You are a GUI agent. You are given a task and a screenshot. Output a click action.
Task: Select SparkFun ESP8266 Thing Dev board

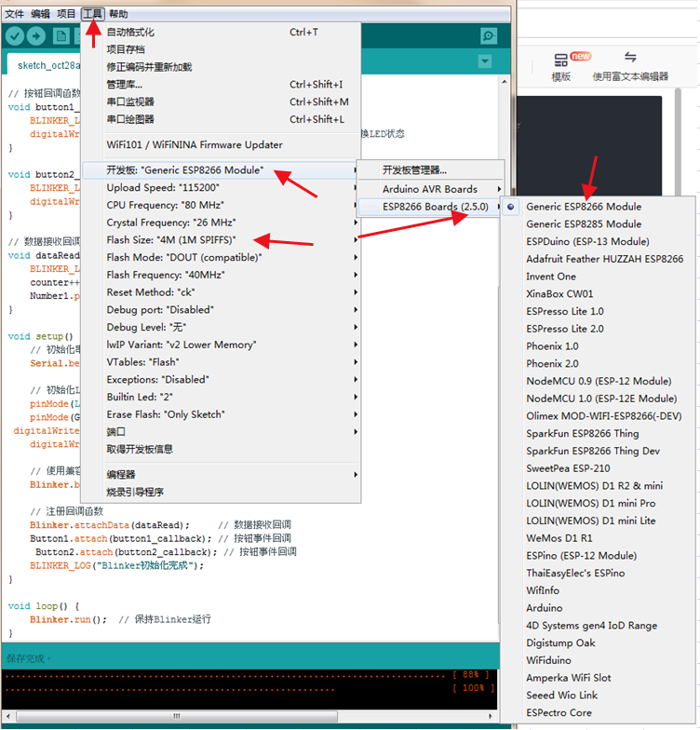click(x=598, y=451)
